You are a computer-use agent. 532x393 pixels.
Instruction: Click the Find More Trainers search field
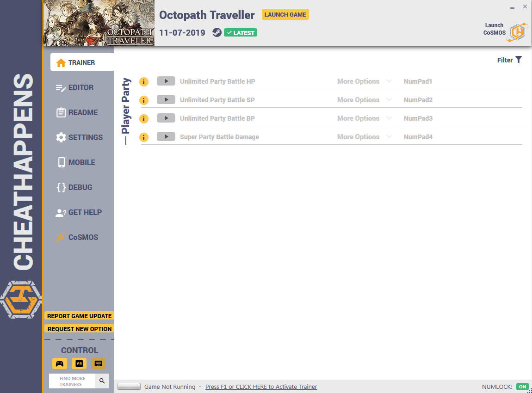pos(72,381)
